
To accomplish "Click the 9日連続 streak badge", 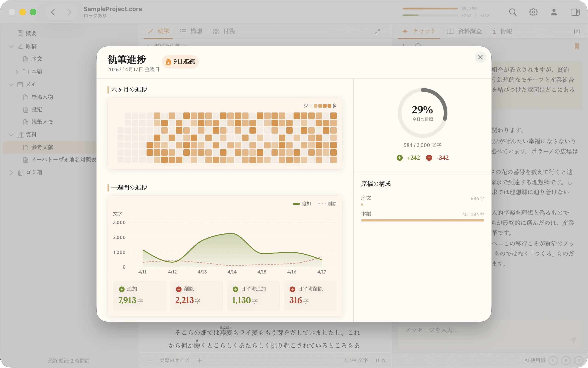I will 180,62.
